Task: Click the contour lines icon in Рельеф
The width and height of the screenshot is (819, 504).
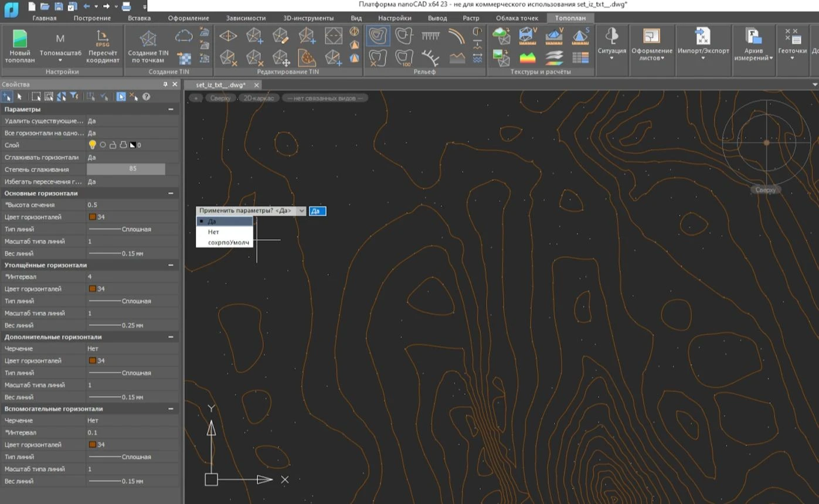Action: tap(378, 36)
